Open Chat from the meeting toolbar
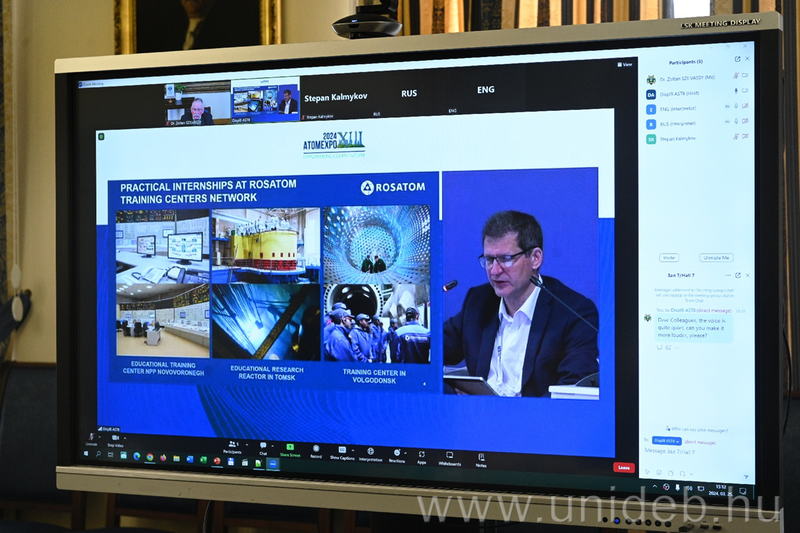The height and width of the screenshot is (533, 800). tap(263, 448)
